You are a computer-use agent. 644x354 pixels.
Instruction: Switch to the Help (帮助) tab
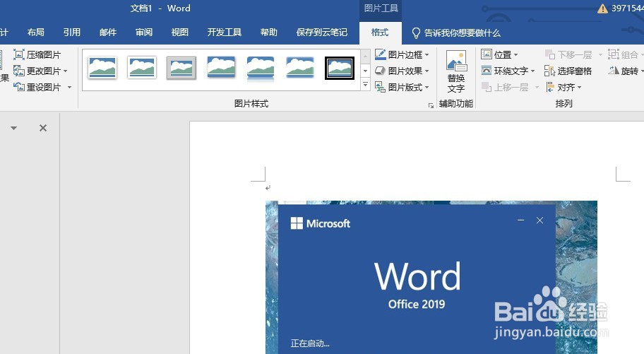pos(269,33)
